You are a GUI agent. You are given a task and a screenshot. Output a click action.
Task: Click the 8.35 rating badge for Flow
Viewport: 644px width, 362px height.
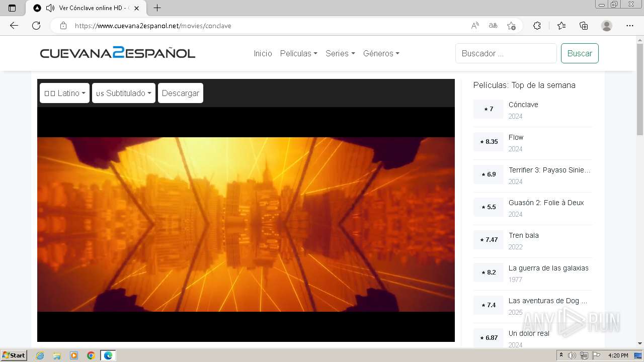point(489,142)
